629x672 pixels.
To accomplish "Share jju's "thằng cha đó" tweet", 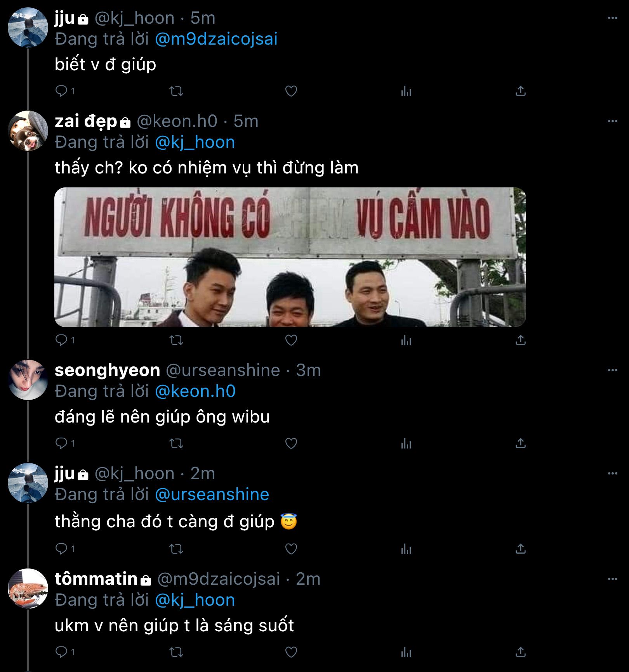I will (520, 549).
